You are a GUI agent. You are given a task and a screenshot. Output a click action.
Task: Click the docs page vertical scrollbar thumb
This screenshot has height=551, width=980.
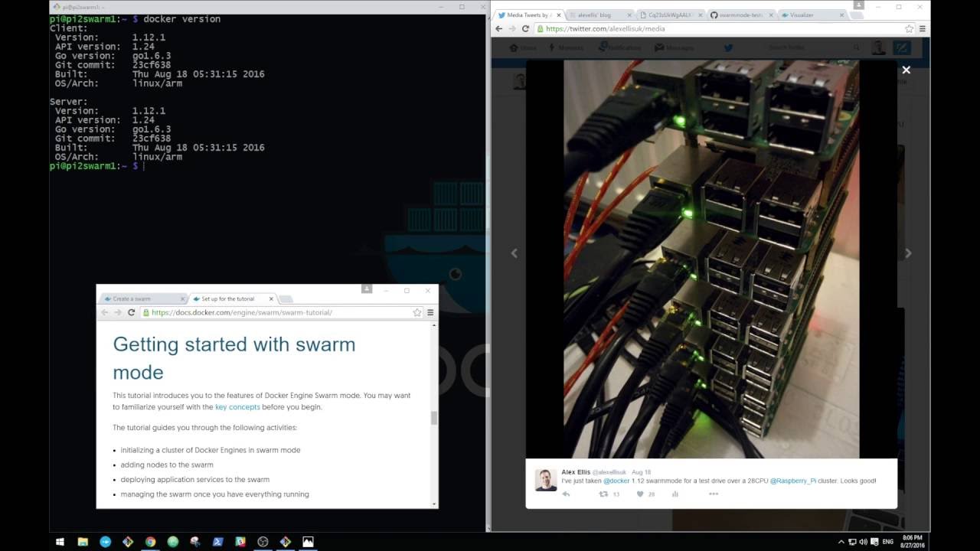434,418
